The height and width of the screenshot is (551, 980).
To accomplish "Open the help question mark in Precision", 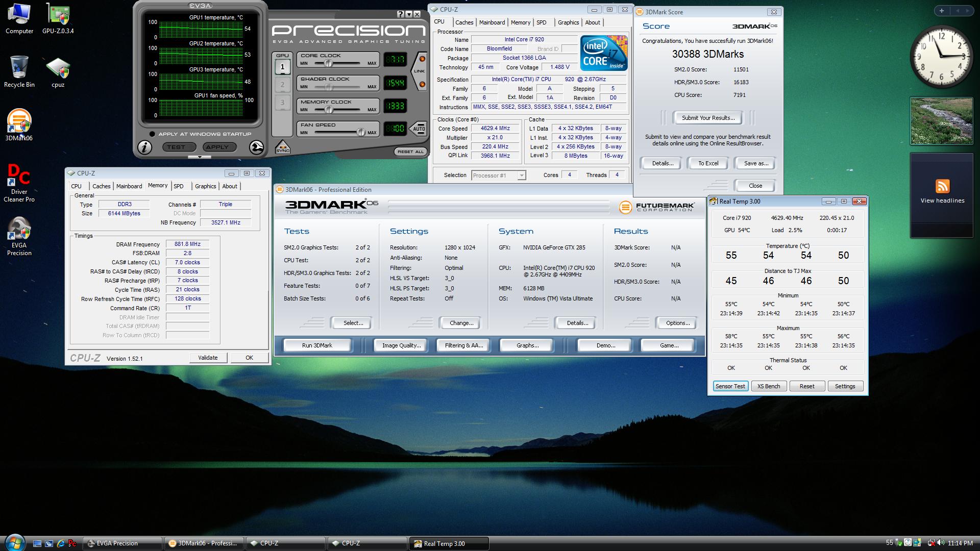I will pos(400,14).
